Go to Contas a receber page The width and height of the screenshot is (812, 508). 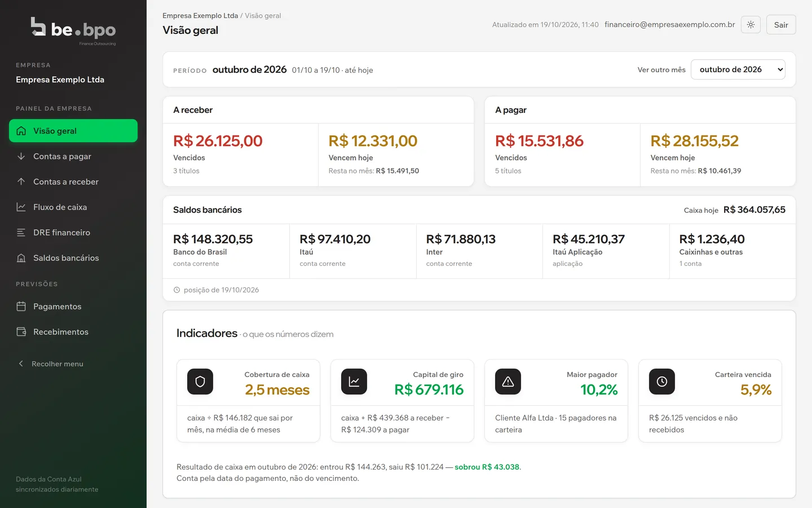click(x=73, y=182)
